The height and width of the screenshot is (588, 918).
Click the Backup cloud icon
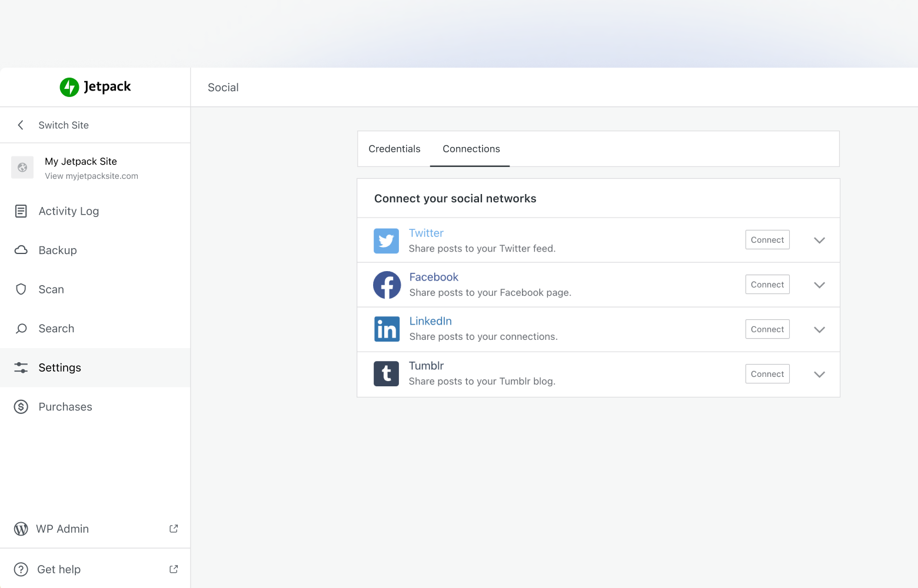coord(21,250)
